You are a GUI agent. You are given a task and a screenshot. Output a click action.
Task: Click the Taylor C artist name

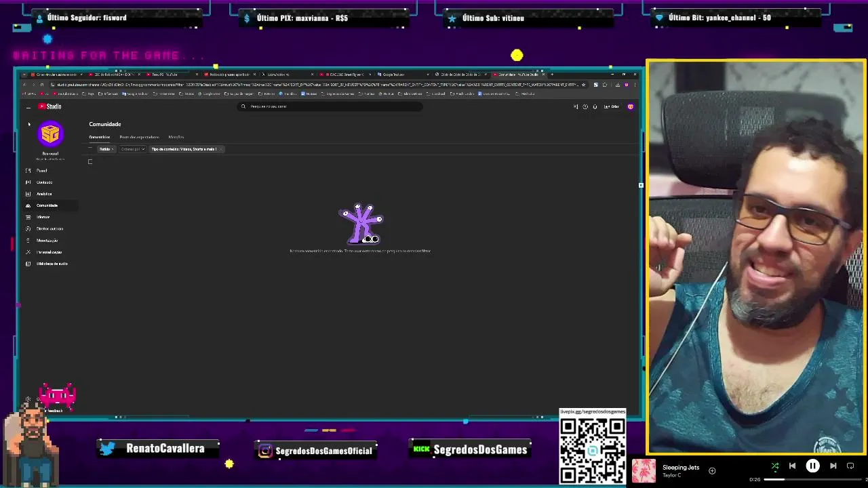[672, 476]
